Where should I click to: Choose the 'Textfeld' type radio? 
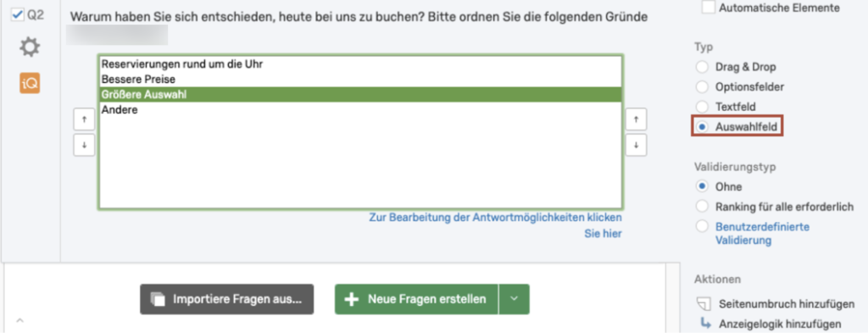tap(702, 107)
